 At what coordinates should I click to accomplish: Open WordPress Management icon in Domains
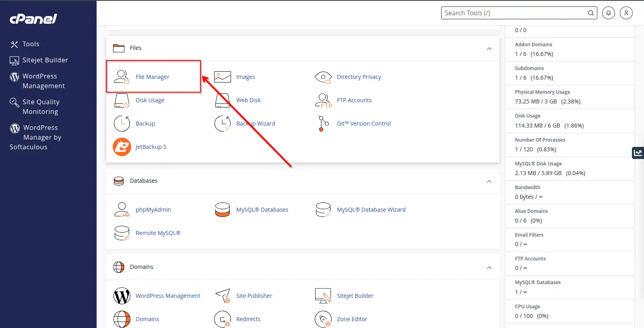click(x=122, y=296)
